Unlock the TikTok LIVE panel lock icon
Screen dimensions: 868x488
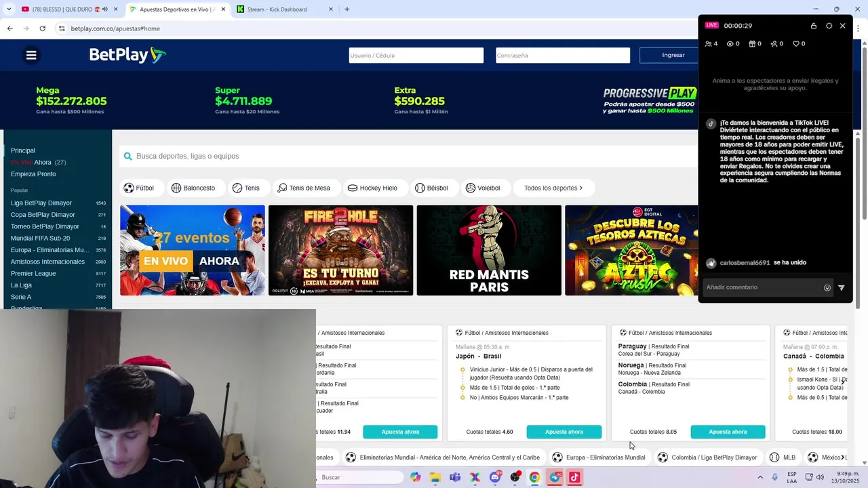(x=814, y=26)
